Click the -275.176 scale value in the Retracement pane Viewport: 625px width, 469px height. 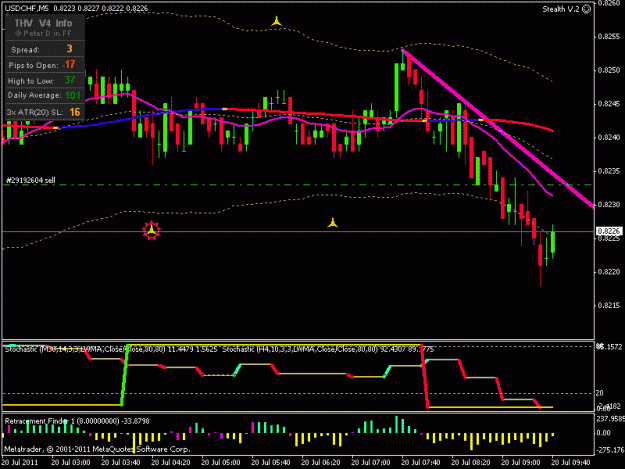tap(609, 450)
